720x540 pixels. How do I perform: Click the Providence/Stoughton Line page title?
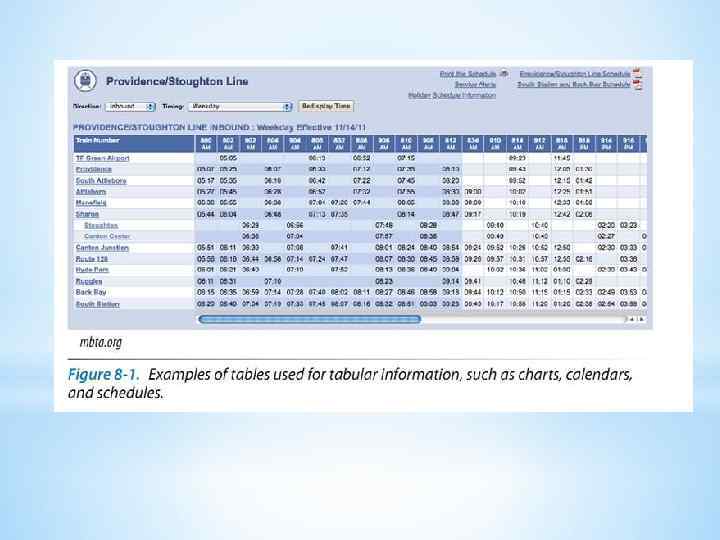[177, 81]
